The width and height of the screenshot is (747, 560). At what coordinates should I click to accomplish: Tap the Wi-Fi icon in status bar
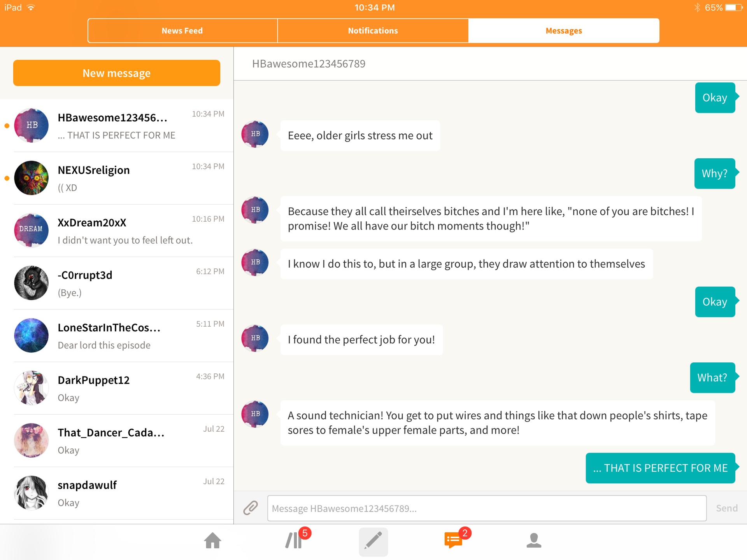point(31,7)
